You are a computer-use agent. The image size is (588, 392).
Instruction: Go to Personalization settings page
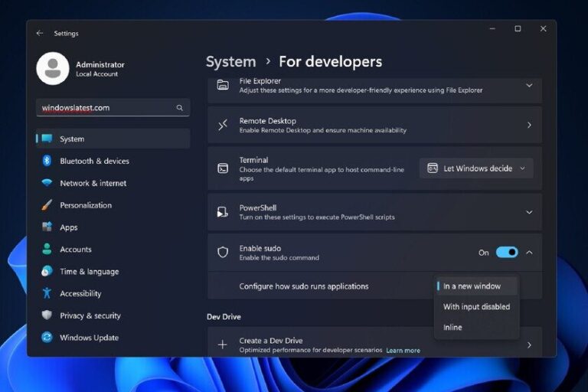(x=113, y=205)
